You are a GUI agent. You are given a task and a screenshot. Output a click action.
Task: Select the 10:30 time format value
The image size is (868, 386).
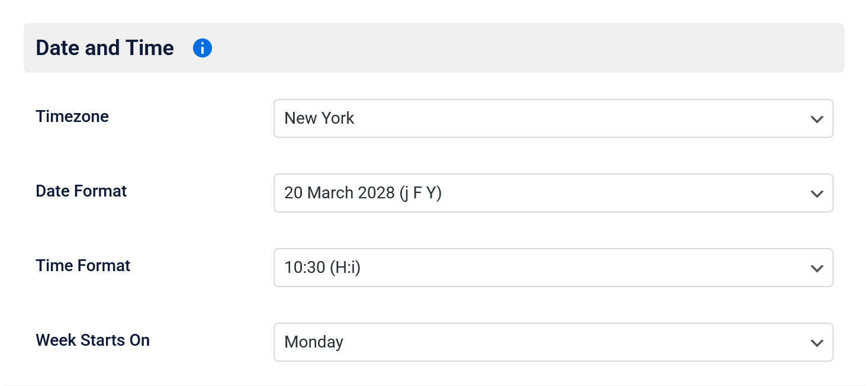(x=322, y=268)
